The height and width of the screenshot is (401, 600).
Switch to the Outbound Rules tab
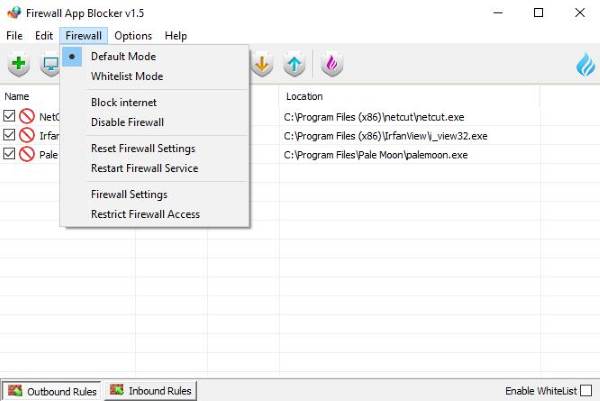pyautogui.click(x=51, y=390)
